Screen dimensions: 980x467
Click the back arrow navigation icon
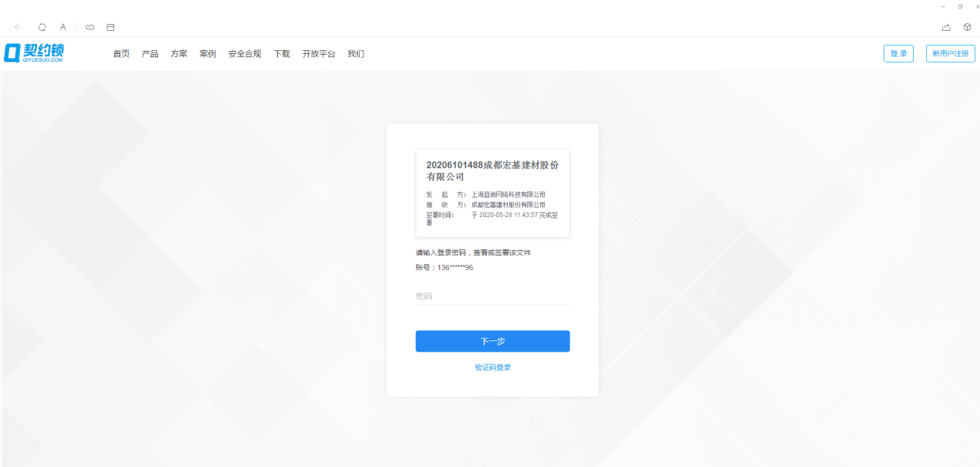click(19, 27)
